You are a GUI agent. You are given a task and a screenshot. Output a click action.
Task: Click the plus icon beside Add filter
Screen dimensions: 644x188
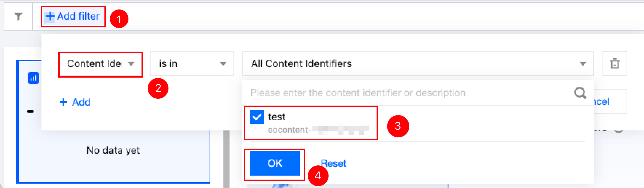(x=50, y=16)
